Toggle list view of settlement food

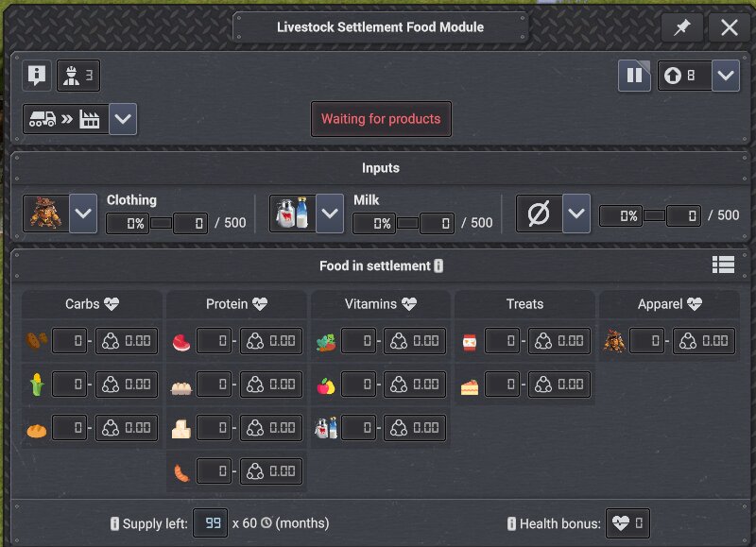tap(723, 265)
